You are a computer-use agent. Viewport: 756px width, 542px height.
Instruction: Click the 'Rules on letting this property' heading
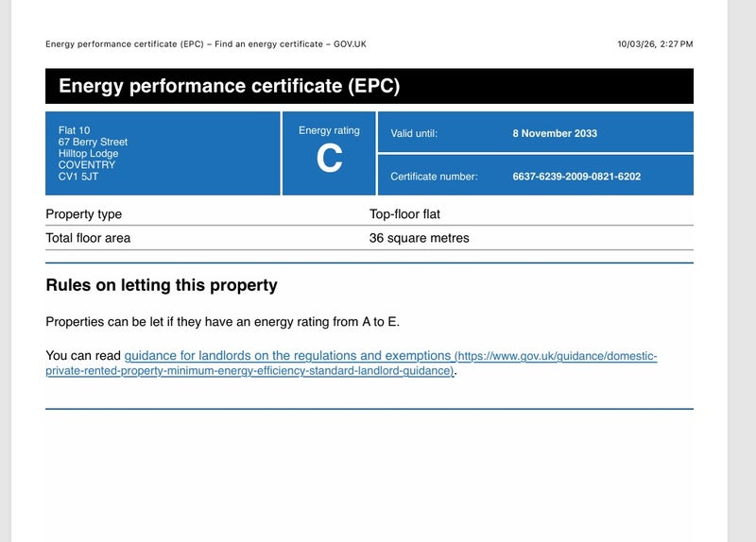(161, 285)
